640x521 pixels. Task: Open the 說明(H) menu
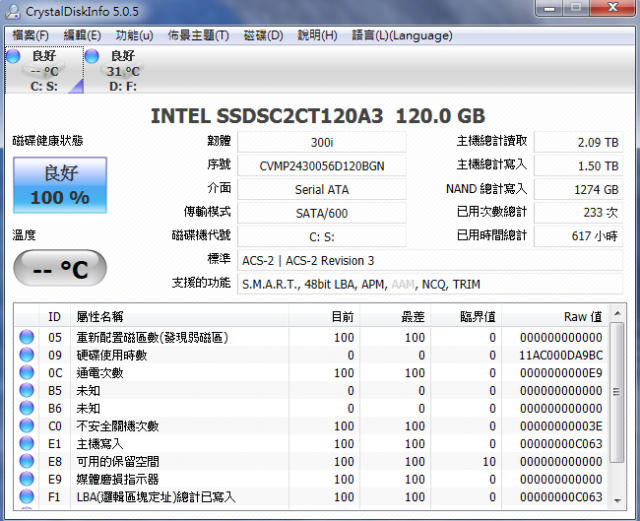pos(318,36)
